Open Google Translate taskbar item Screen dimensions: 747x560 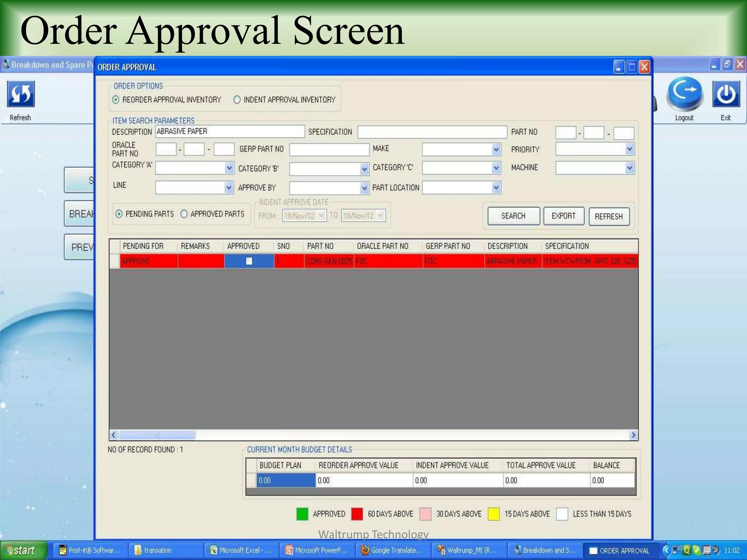392,550
